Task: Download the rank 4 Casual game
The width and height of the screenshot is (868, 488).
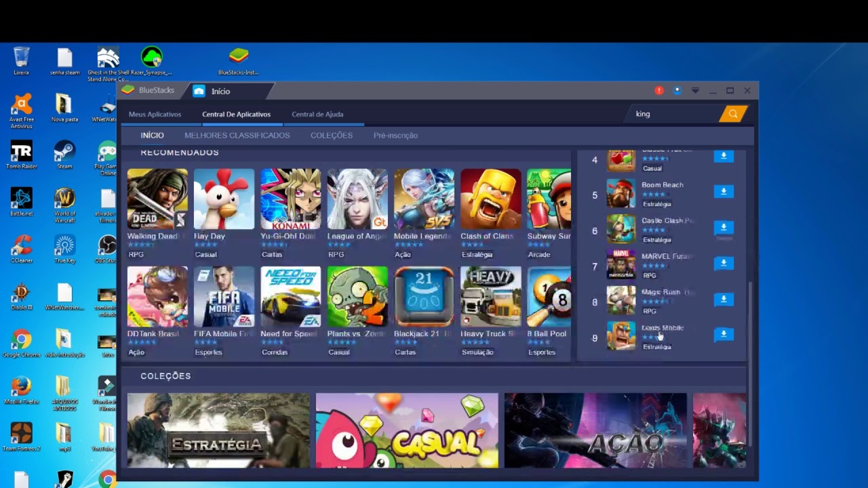Action: pos(724,157)
